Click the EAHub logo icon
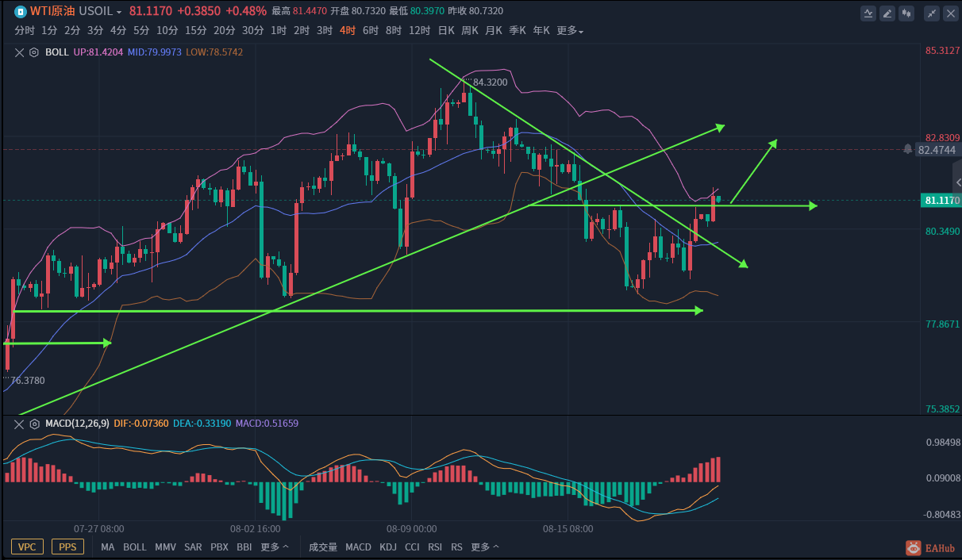The width and height of the screenshot is (962, 560). [x=914, y=547]
